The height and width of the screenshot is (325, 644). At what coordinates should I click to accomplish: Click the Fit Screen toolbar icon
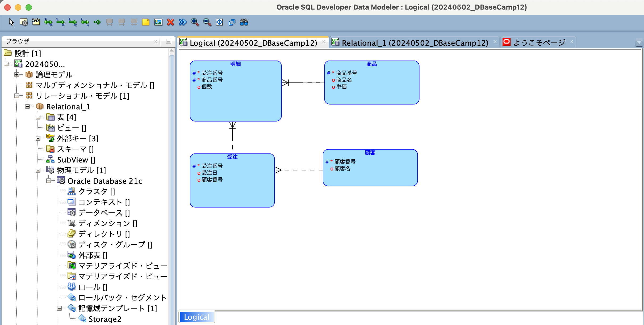[219, 22]
